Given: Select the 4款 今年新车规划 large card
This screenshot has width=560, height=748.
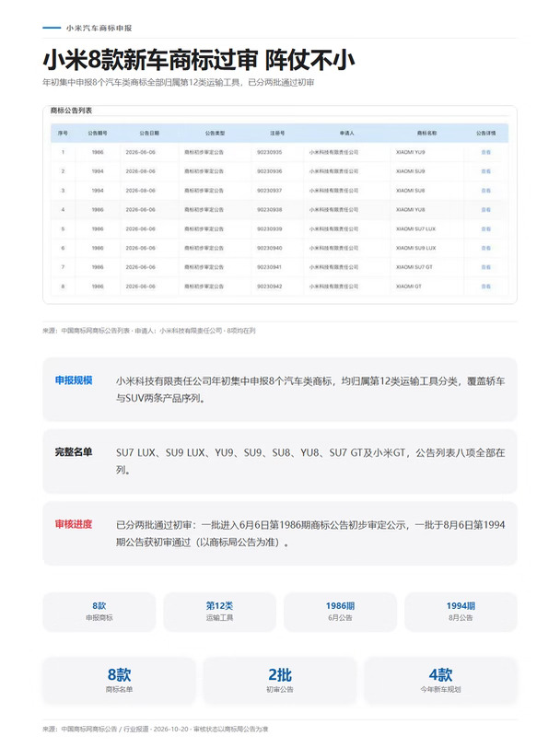Looking at the screenshot, I should [x=441, y=681].
